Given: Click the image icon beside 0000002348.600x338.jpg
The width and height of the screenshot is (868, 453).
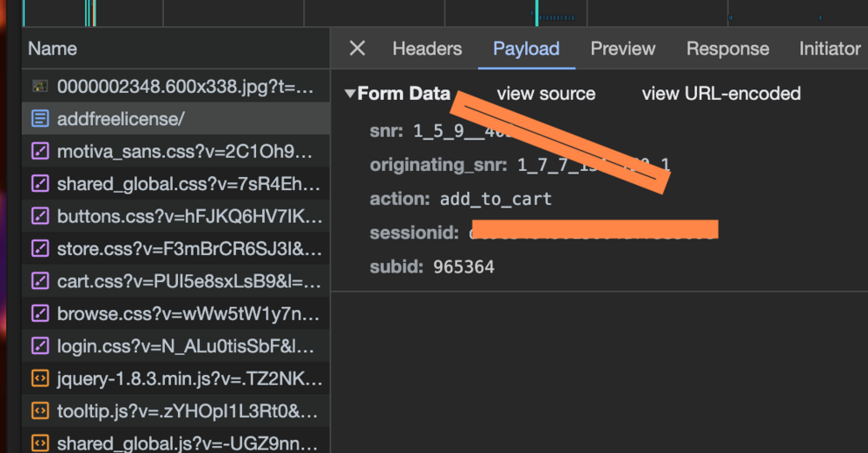Looking at the screenshot, I should click(40, 87).
